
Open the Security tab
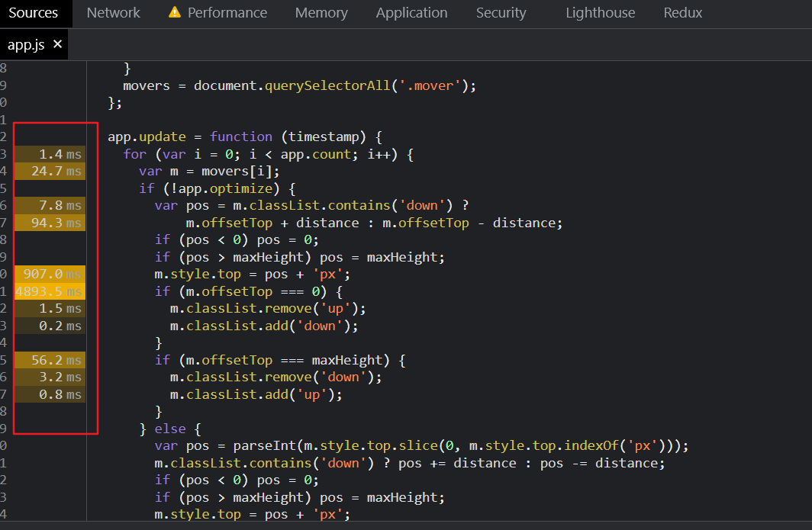(x=501, y=13)
